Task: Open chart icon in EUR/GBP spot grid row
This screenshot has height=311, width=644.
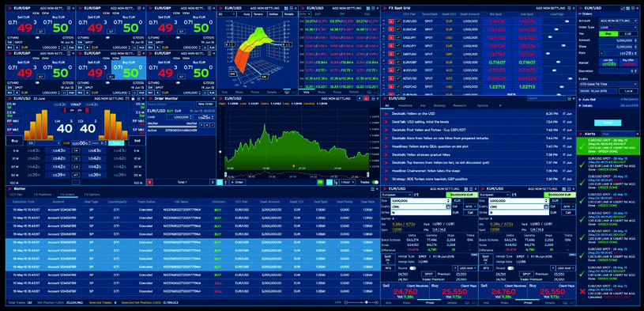Action: [398, 62]
